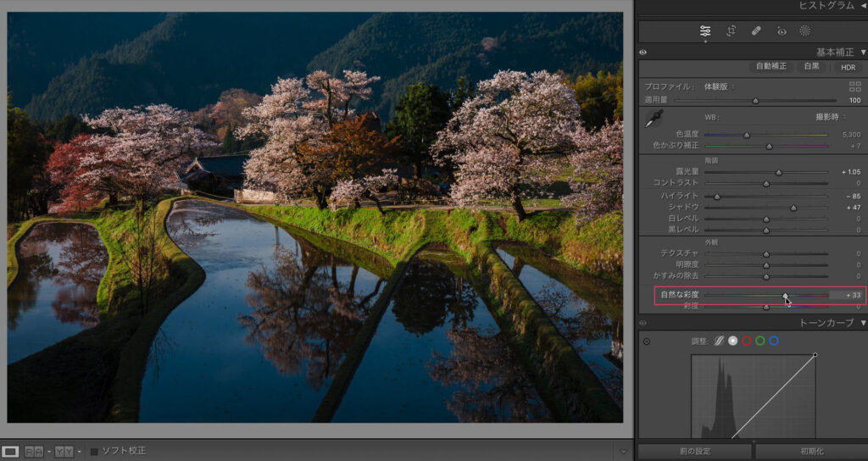Activate the tone curve target adjustment tool
The width and height of the screenshot is (868, 461).
(647, 342)
